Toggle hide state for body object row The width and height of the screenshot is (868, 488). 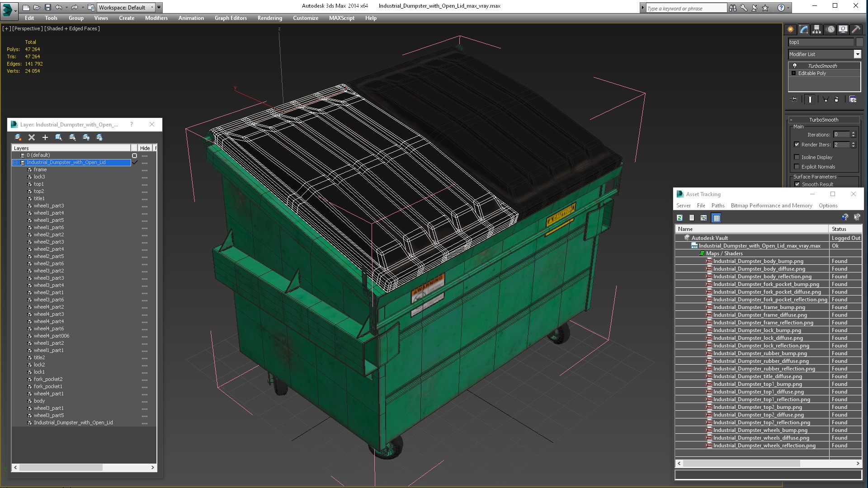(x=145, y=402)
